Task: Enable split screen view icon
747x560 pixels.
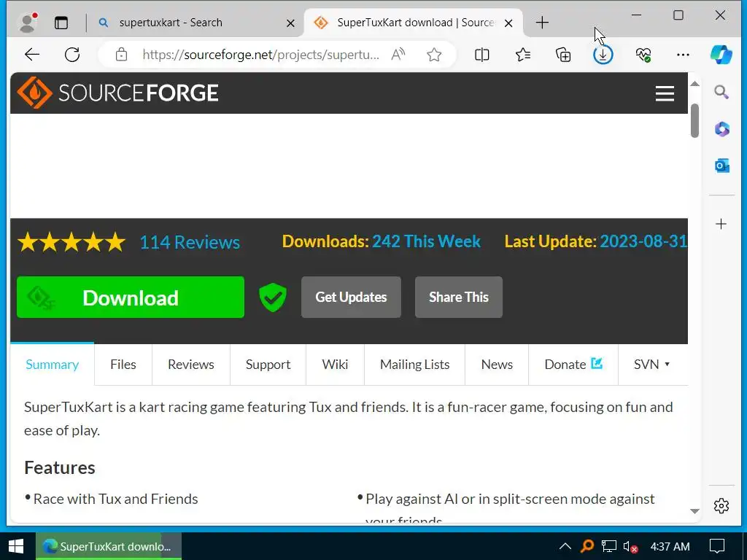Action: [x=482, y=55]
